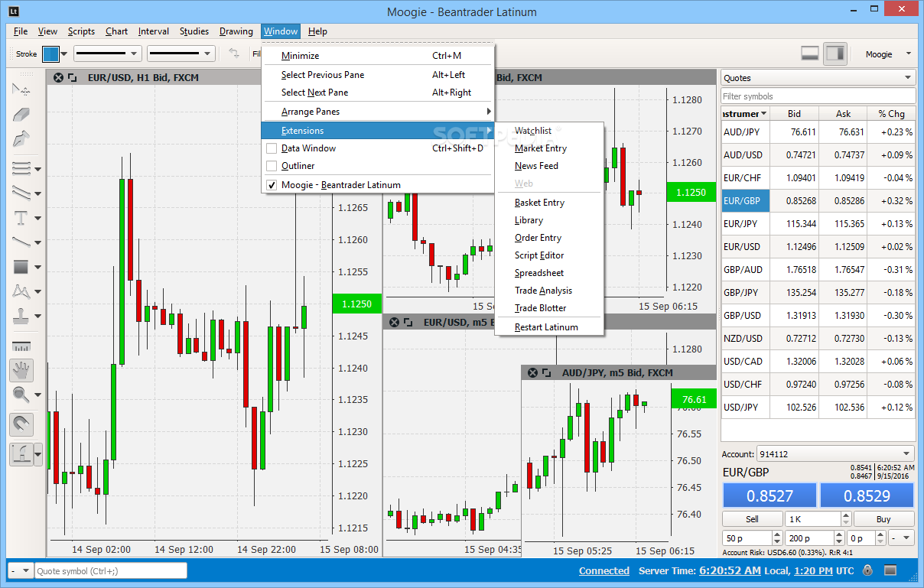Open the Studies menu
Viewport: 924px width, 588px height.
click(194, 31)
